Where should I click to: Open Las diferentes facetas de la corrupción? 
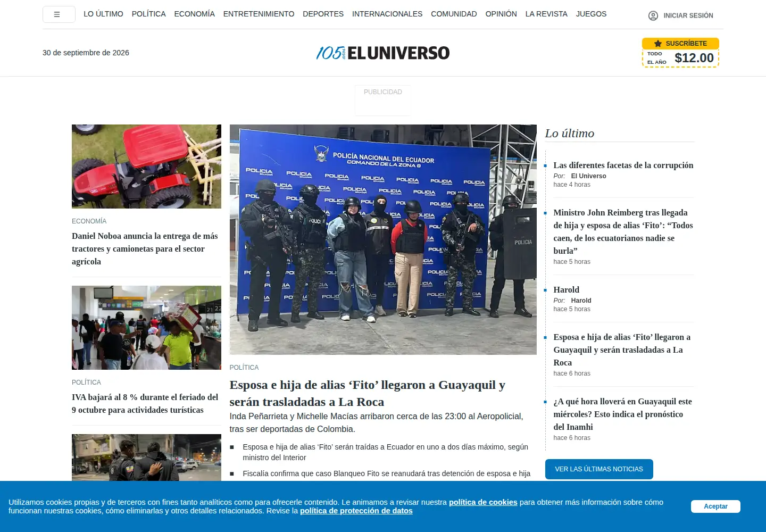click(x=623, y=165)
